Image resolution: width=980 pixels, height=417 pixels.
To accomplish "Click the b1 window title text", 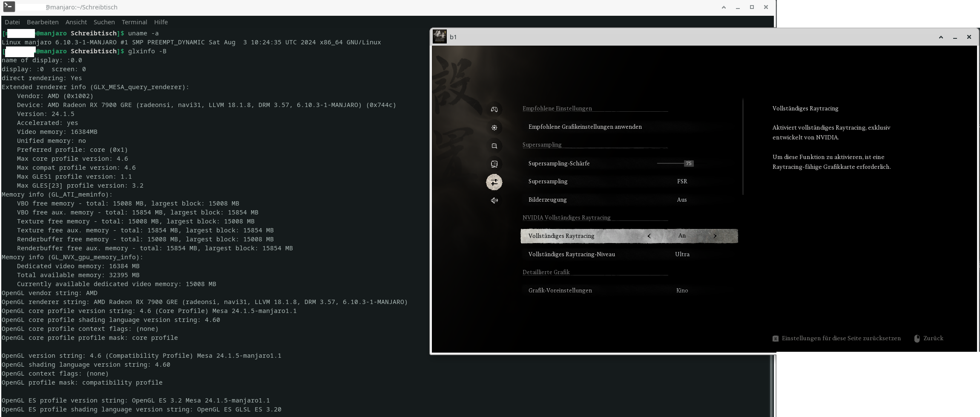I will 453,37.
